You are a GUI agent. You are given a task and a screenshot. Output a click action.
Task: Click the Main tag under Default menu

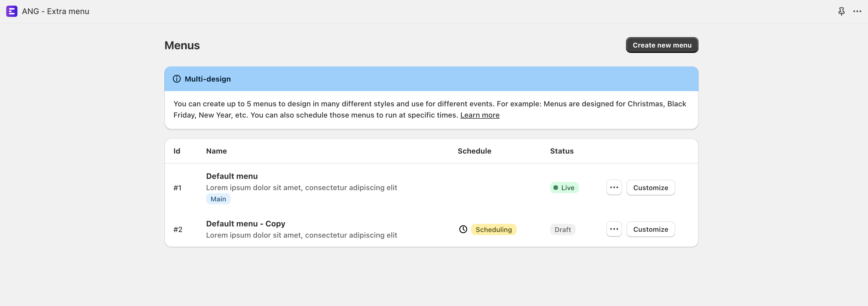[218, 199]
